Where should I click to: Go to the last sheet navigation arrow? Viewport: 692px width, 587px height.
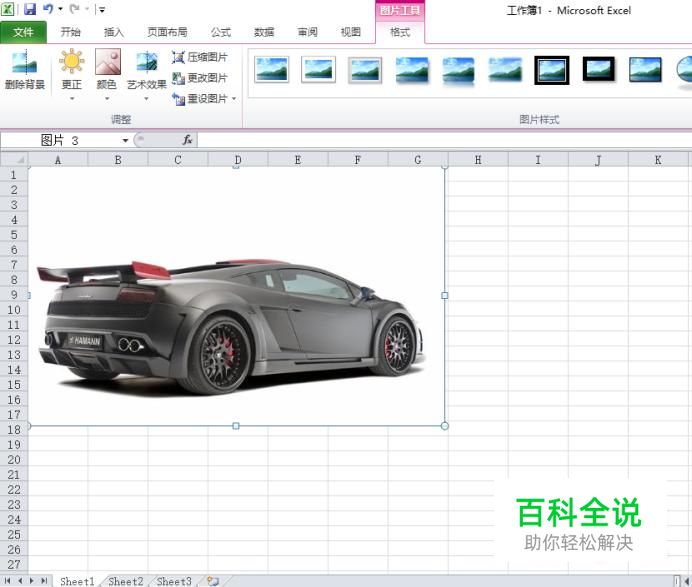click(x=44, y=581)
